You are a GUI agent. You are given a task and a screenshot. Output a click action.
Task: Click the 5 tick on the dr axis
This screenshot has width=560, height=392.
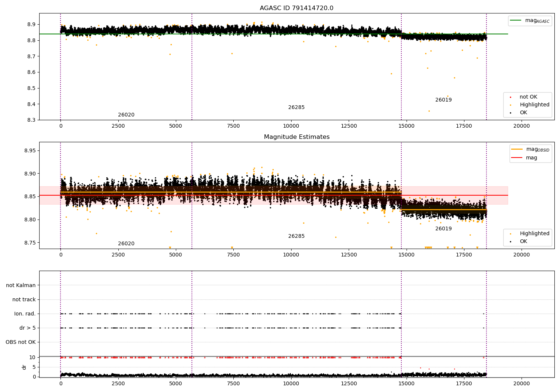pyautogui.click(x=34, y=367)
